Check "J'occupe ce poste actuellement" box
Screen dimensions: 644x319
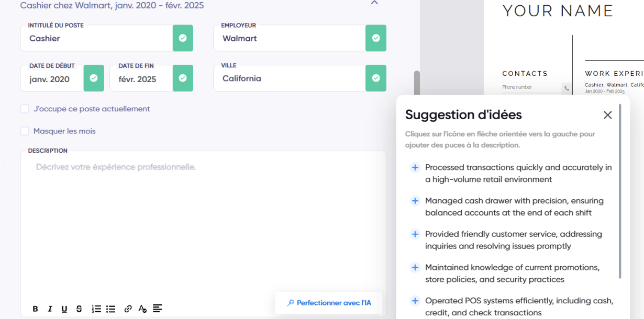[25, 109]
